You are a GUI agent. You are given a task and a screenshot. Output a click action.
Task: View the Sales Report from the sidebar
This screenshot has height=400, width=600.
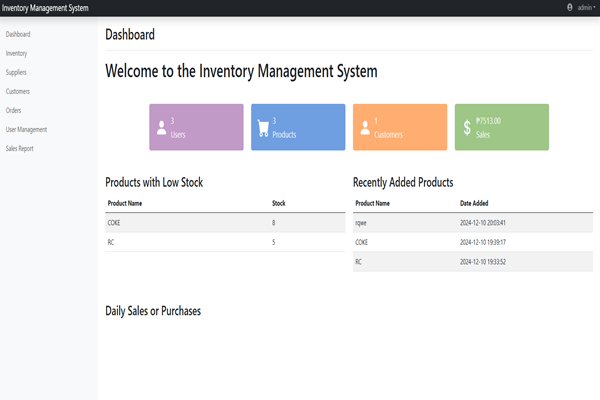(20, 149)
